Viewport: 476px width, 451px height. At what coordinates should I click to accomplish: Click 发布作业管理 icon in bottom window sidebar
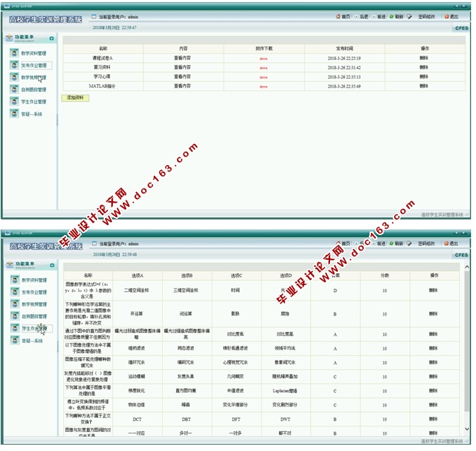point(15,291)
